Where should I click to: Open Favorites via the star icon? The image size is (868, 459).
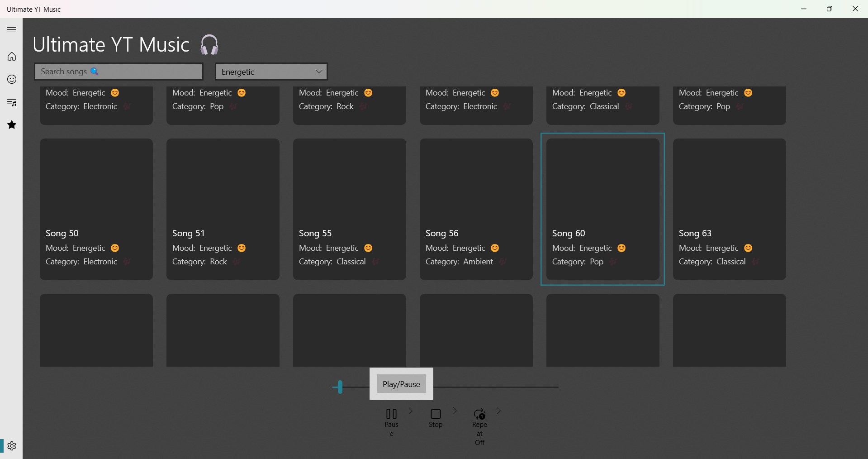[x=11, y=124]
